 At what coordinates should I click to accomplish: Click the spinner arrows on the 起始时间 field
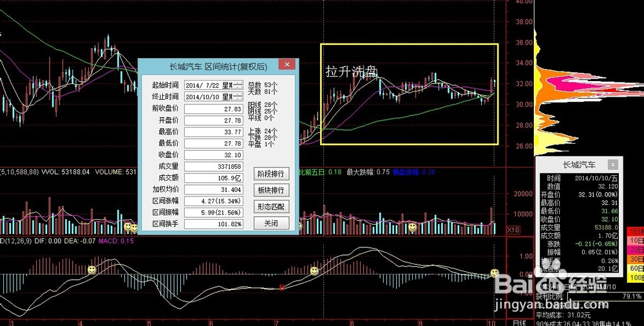point(239,86)
